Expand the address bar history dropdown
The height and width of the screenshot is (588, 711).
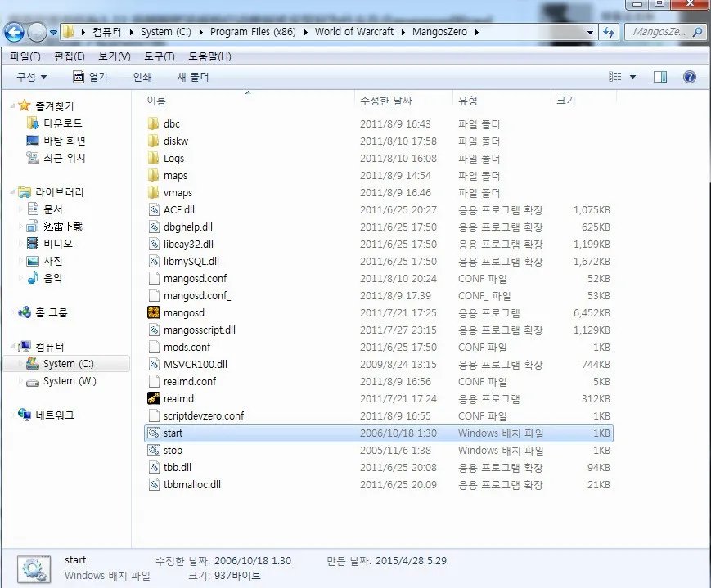click(x=590, y=32)
